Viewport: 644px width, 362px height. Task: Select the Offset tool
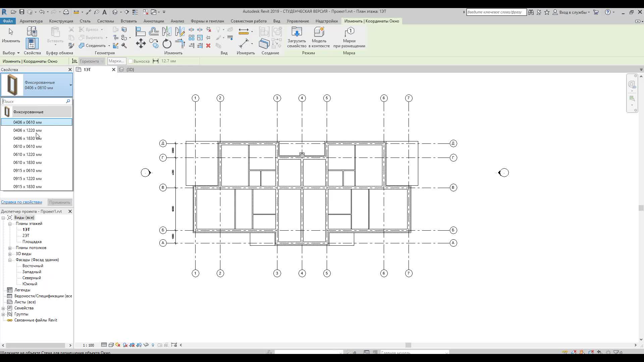[154, 32]
